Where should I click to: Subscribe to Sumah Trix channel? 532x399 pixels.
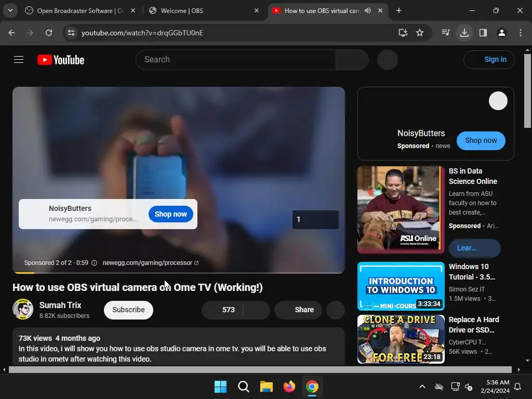tap(129, 310)
